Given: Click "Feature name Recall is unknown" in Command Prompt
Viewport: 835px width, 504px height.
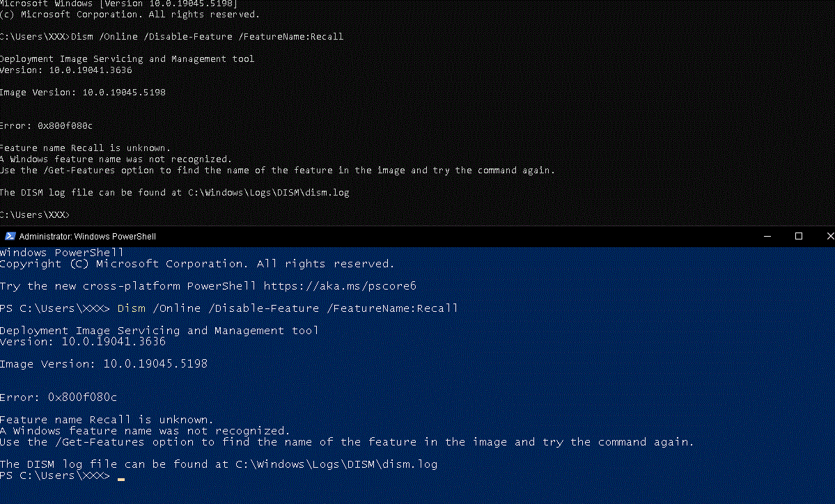Looking at the screenshot, I should [x=85, y=148].
